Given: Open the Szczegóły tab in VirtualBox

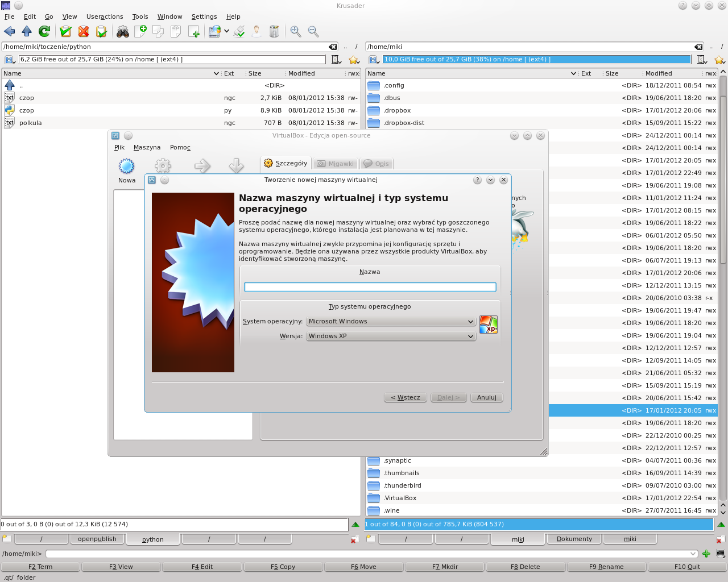Looking at the screenshot, I should (286, 163).
